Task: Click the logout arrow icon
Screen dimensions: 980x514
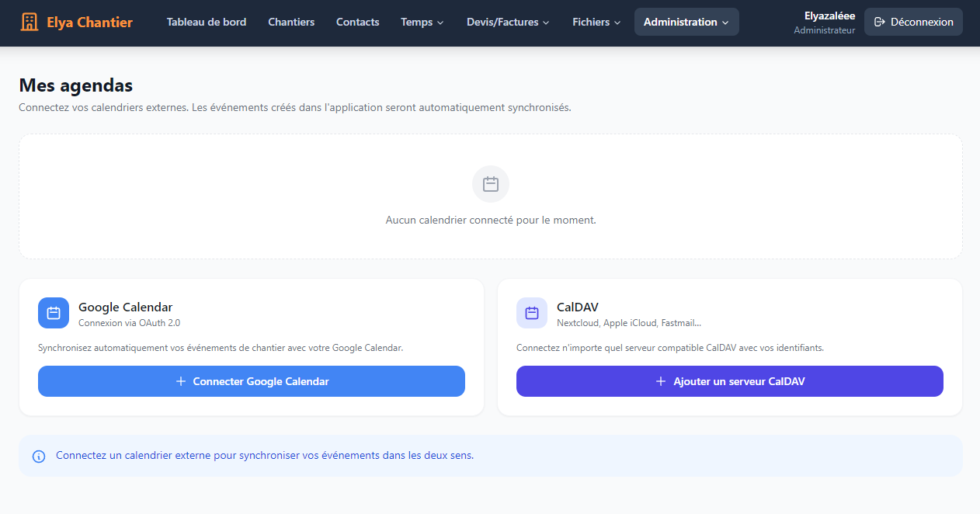Action: (880, 22)
